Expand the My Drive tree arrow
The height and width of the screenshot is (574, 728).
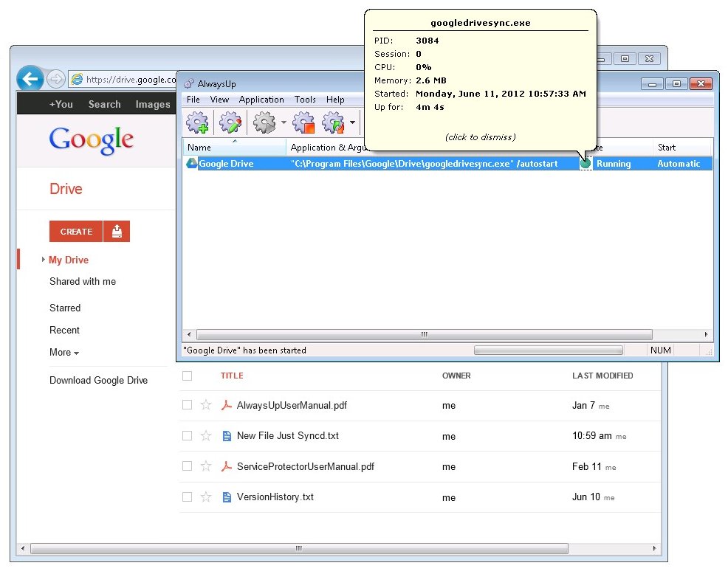pos(43,260)
